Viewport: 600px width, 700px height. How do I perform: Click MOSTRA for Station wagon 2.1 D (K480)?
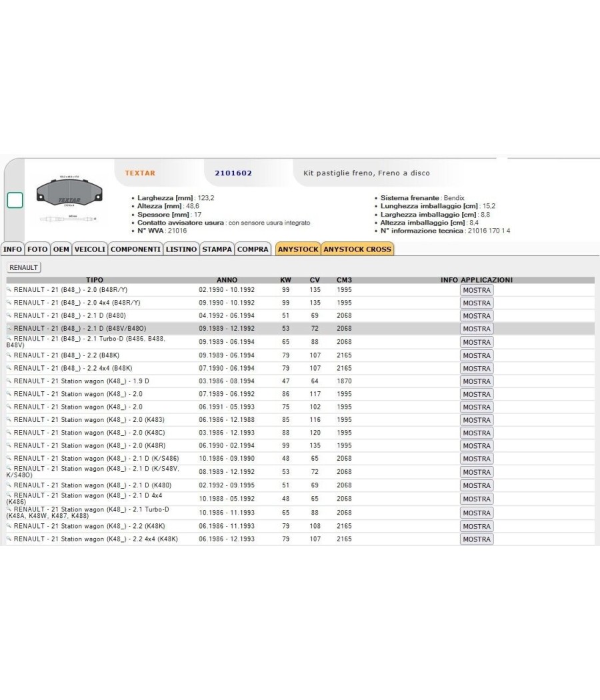point(477,486)
